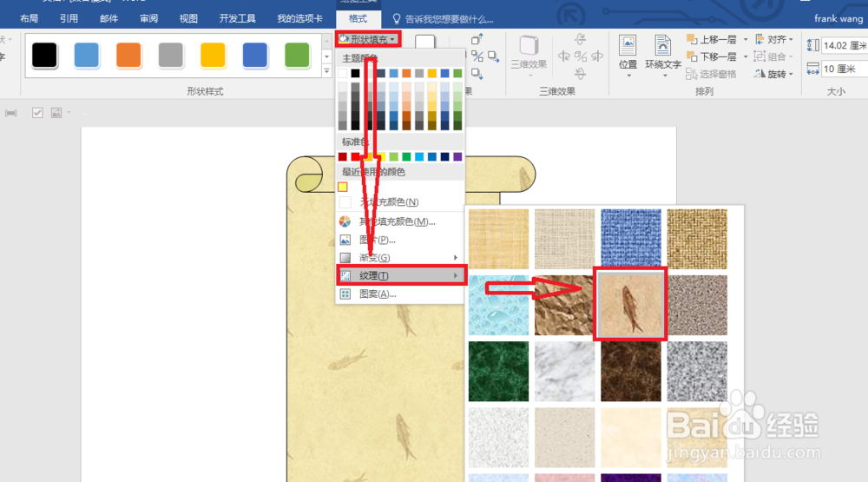Click the frank wang account name
Image resolution: width=868 pixels, height=482 pixels.
coord(838,19)
